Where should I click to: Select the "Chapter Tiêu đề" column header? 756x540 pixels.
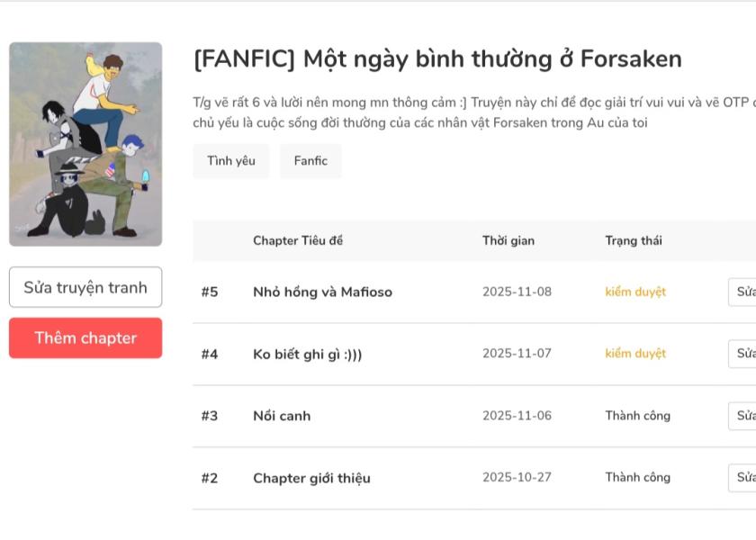(x=298, y=240)
